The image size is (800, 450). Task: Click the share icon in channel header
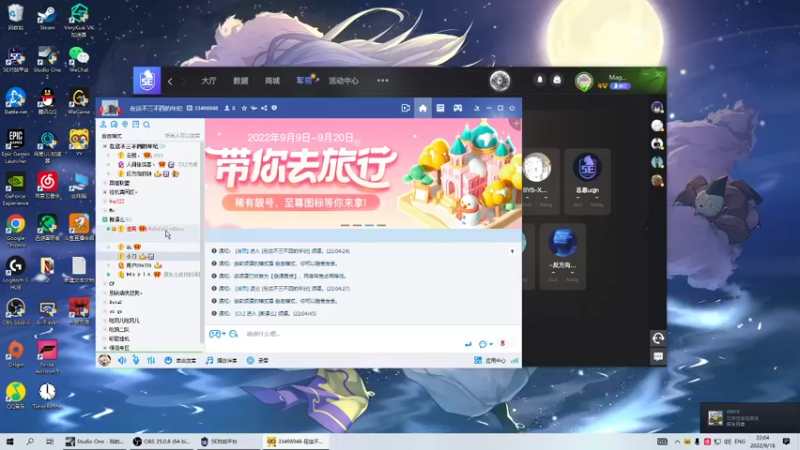click(264, 108)
